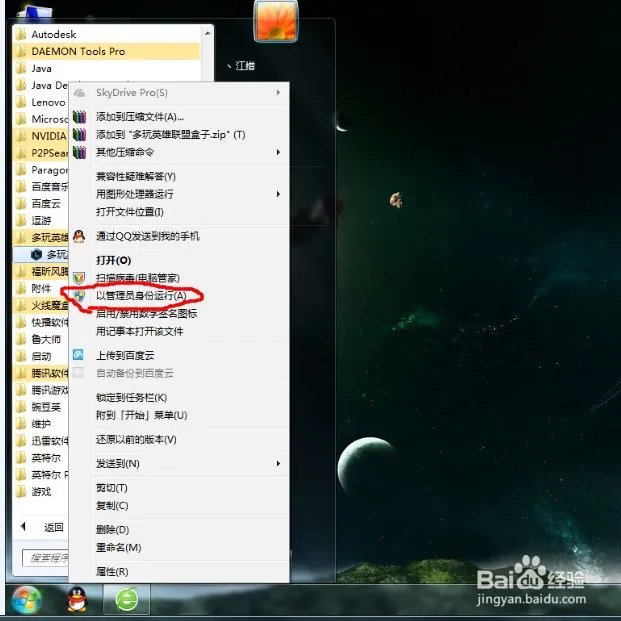Choose 以管理员身份运行(A)

coord(141,296)
